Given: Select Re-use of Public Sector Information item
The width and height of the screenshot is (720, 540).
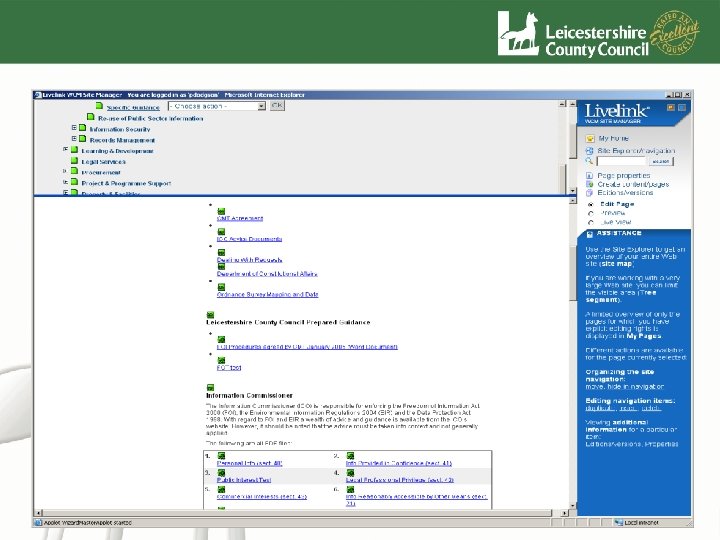Looking at the screenshot, I should 151,118.
